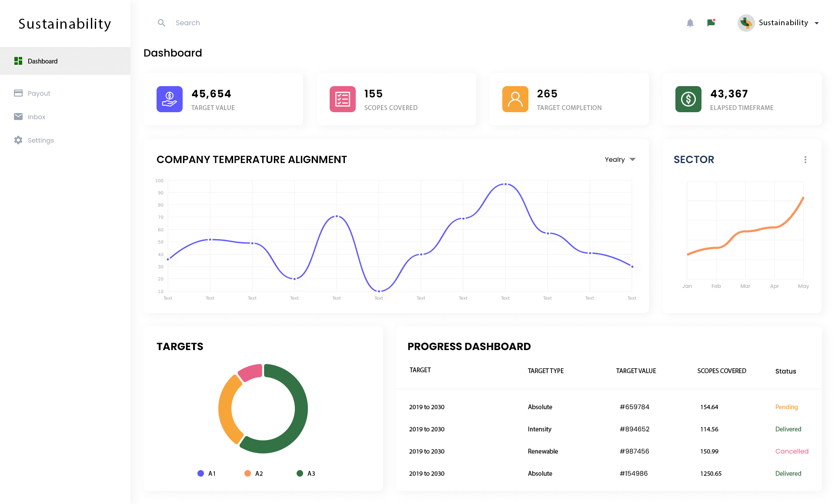Open the Payout section via its card icon
The height and width of the screenshot is (504, 835).
click(18, 93)
